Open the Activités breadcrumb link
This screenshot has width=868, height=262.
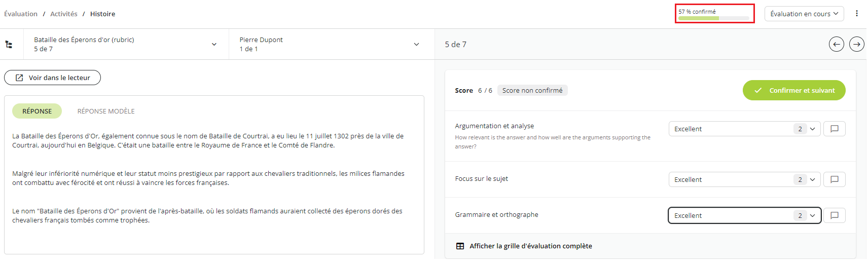pyautogui.click(x=64, y=14)
